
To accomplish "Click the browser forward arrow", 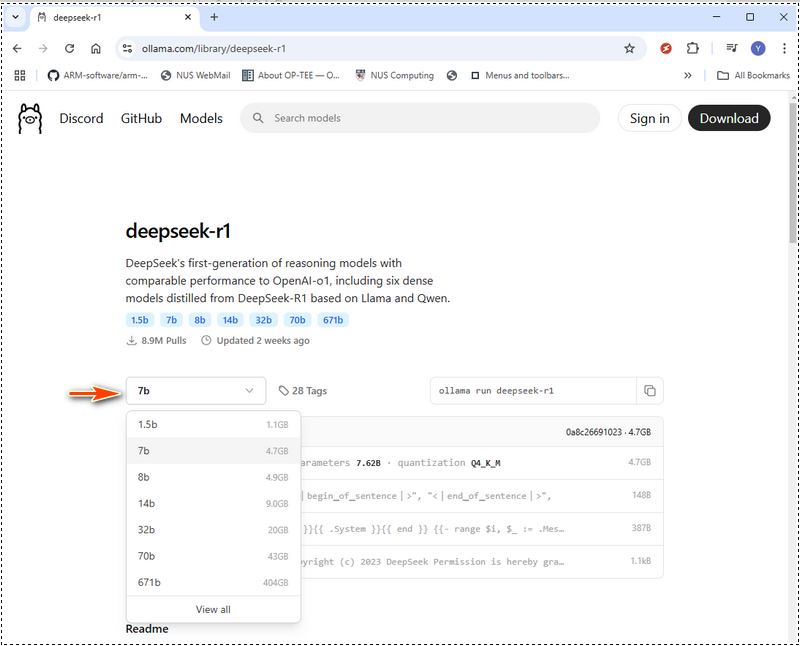I will pos(43,48).
